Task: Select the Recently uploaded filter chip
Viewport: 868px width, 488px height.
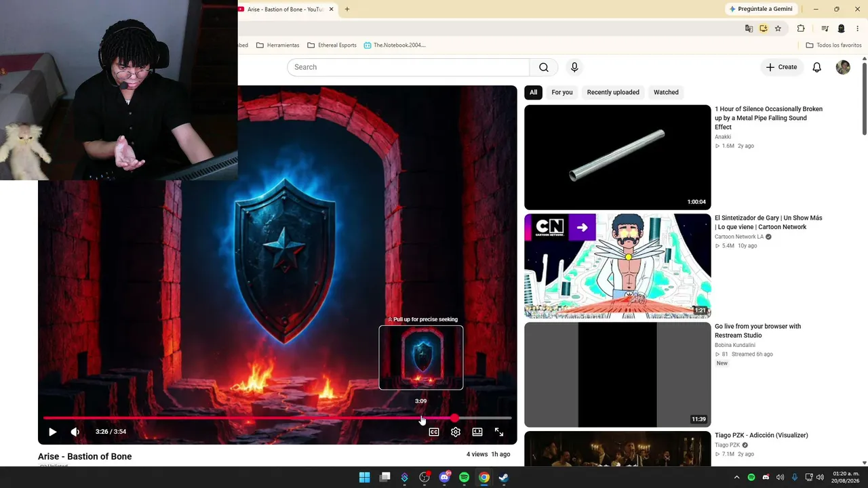Action: (613, 92)
